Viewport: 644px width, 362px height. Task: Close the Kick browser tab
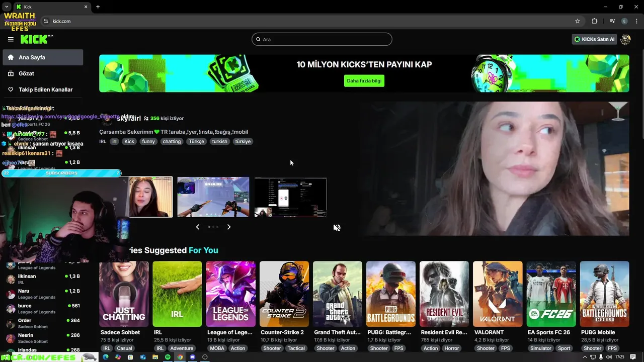[x=86, y=7]
